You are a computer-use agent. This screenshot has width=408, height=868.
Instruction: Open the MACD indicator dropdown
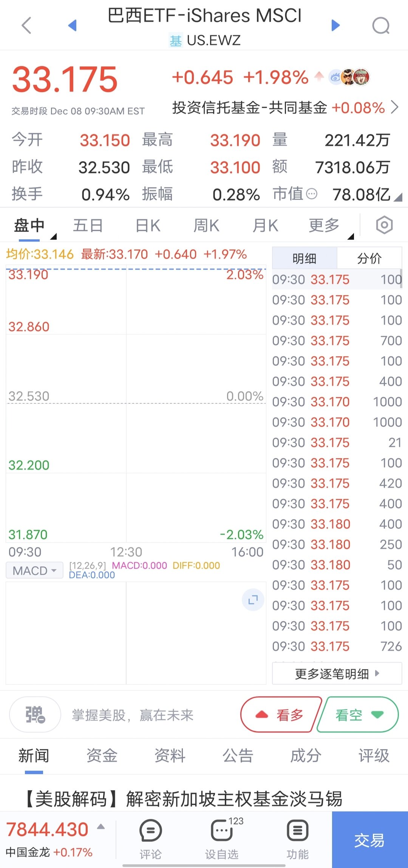(34, 570)
